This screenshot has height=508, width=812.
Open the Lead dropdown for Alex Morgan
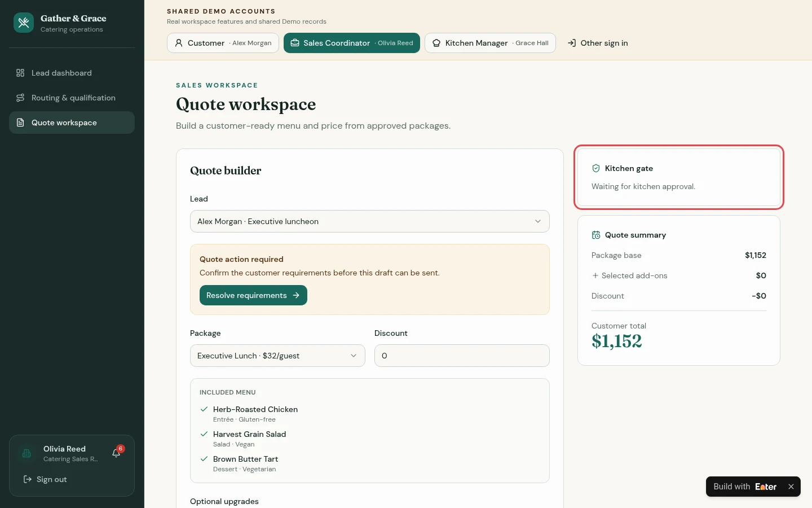click(370, 221)
